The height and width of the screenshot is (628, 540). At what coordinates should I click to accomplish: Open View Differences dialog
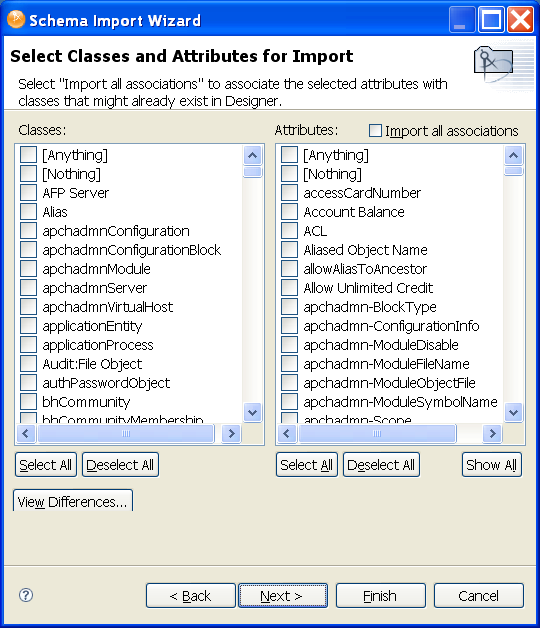[73, 501]
